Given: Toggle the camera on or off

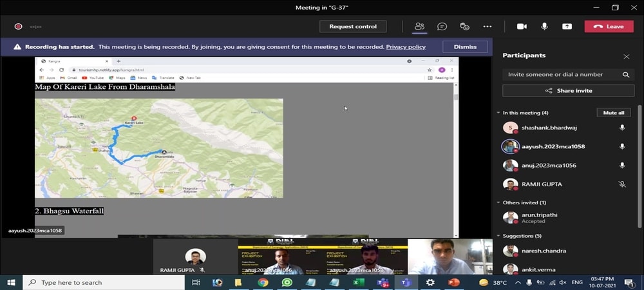Looking at the screenshot, I should (x=522, y=26).
